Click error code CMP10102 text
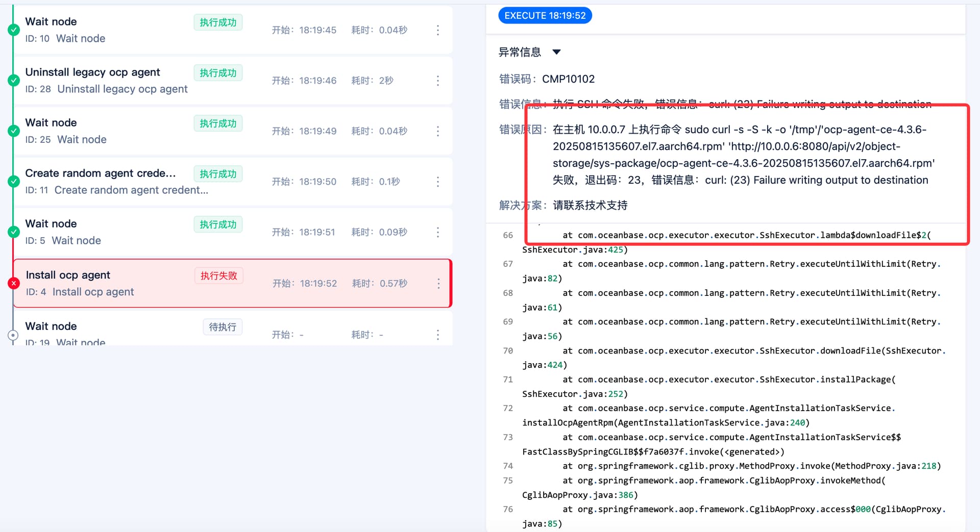 (x=568, y=79)
